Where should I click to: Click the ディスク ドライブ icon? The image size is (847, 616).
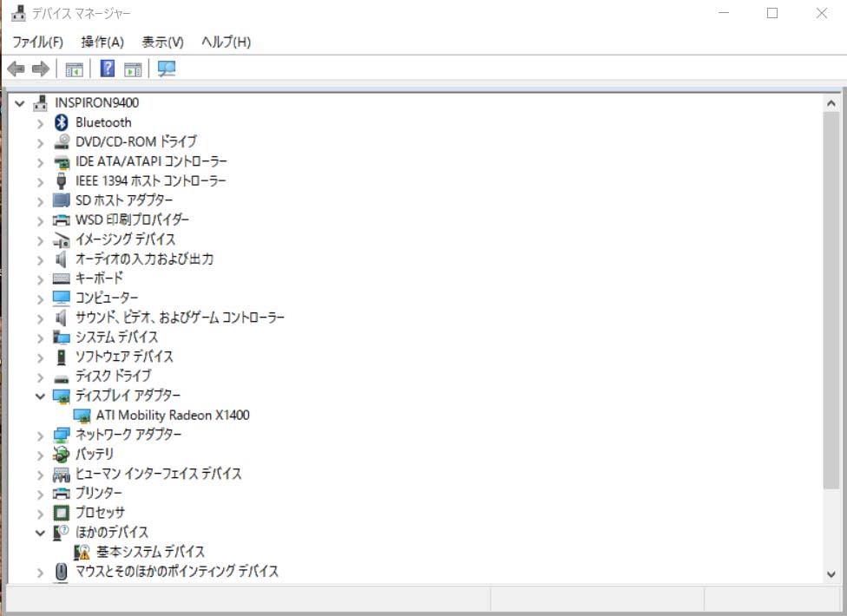(x=62, y=378)
